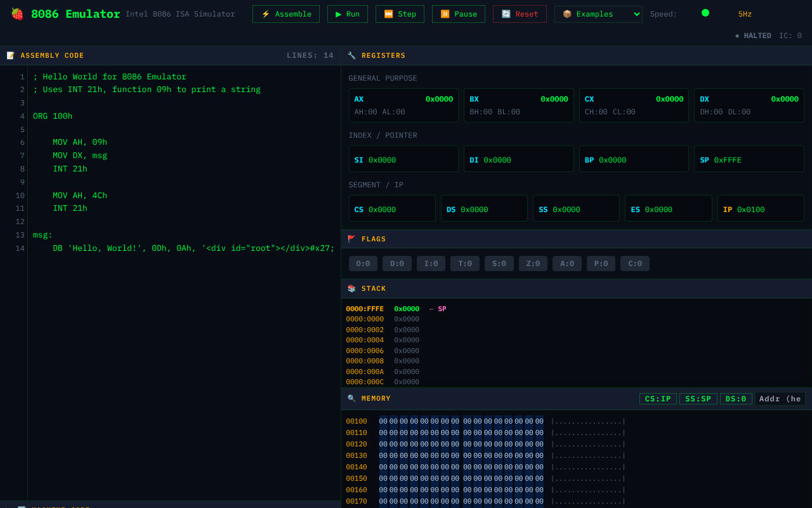Screen dimensions: 812x508
Task: Click stack entry 0000:0004
Action: pos(365,340)
